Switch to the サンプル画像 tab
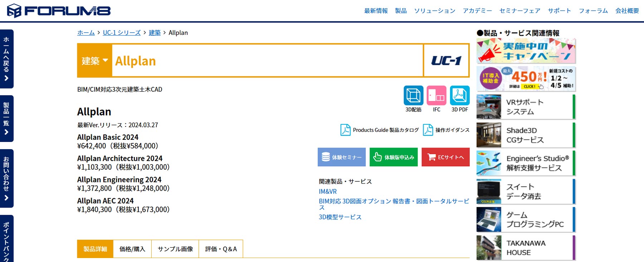 point(175,249)
